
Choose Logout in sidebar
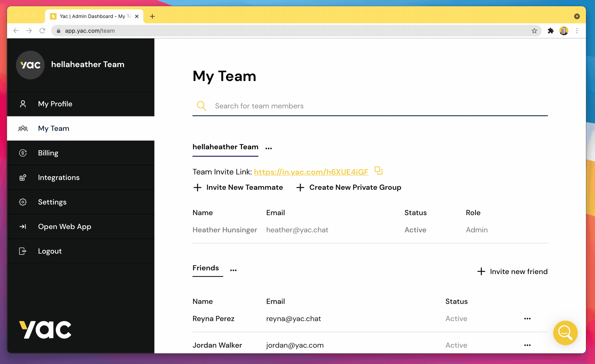tap(81, 251)
